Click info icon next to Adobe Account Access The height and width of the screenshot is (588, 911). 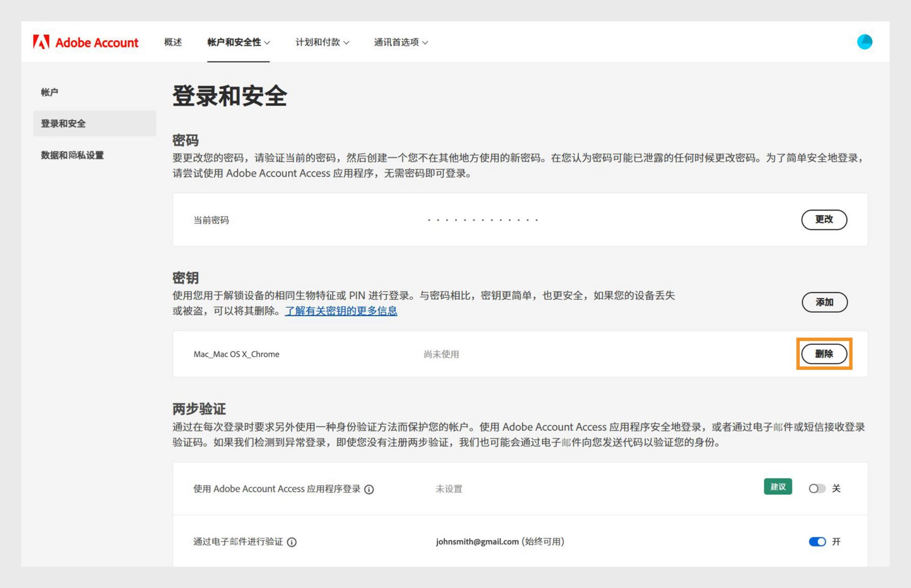pos(369,489)
